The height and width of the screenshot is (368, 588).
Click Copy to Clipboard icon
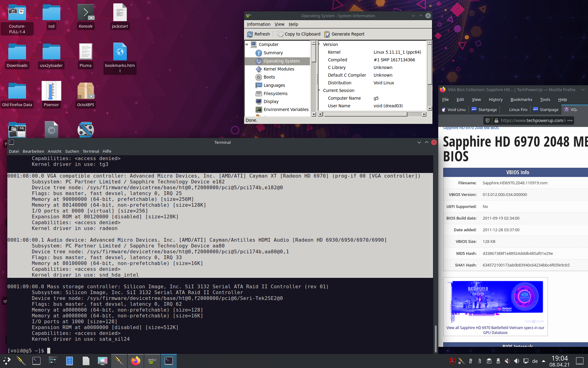pos(280,34)
